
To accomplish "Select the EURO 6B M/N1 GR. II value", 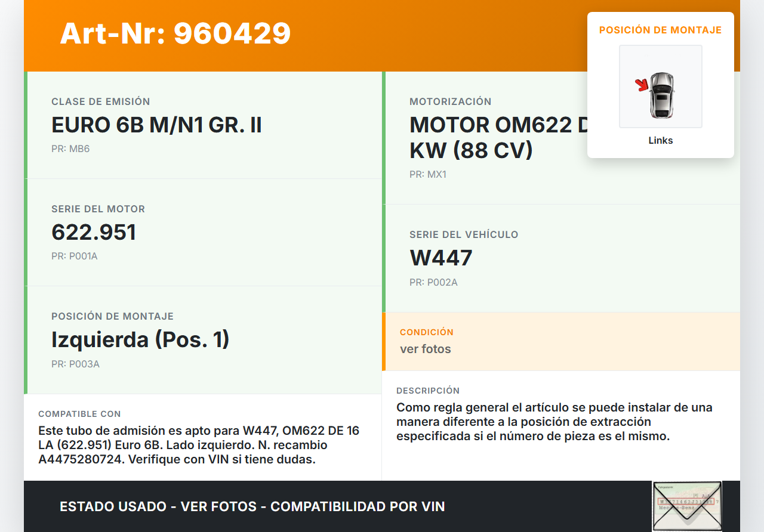I will (x=156, y=125).
